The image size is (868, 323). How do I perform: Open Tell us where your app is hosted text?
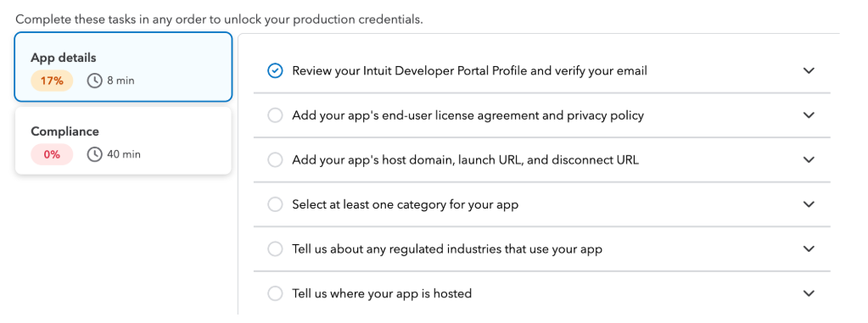coord(382,293)
